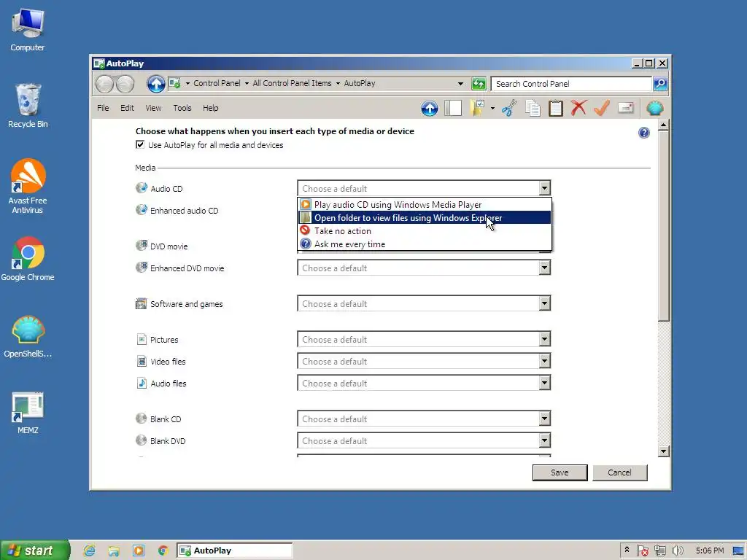The width and height of the screenshot is (747, 560).
Task: Expand the folder options icon arrow
Action: pos(492,108)
